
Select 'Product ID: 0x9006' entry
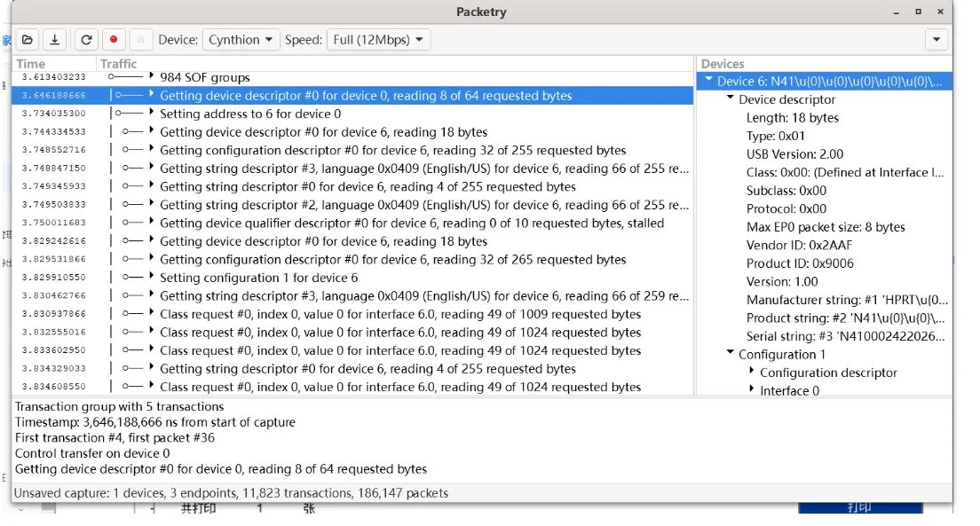(x=800, y=263)
